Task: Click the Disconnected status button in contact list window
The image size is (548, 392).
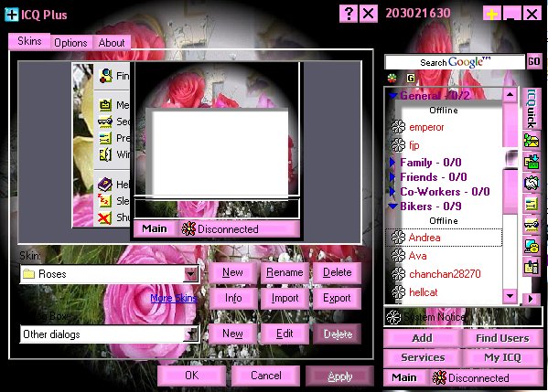Action: pyautogui.click(x=485, y=377)
